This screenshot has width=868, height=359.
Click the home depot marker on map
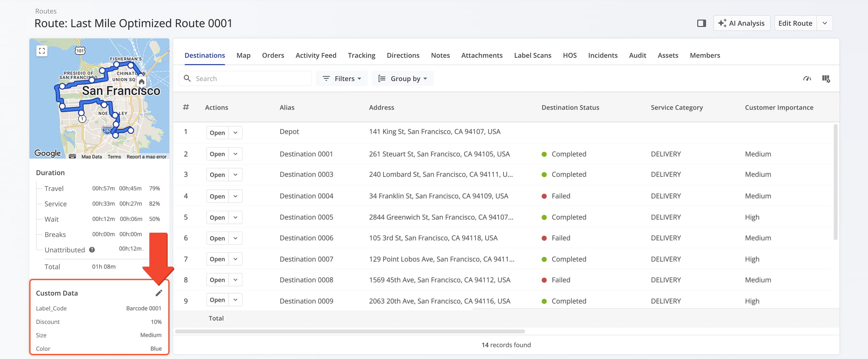(142, 81)
